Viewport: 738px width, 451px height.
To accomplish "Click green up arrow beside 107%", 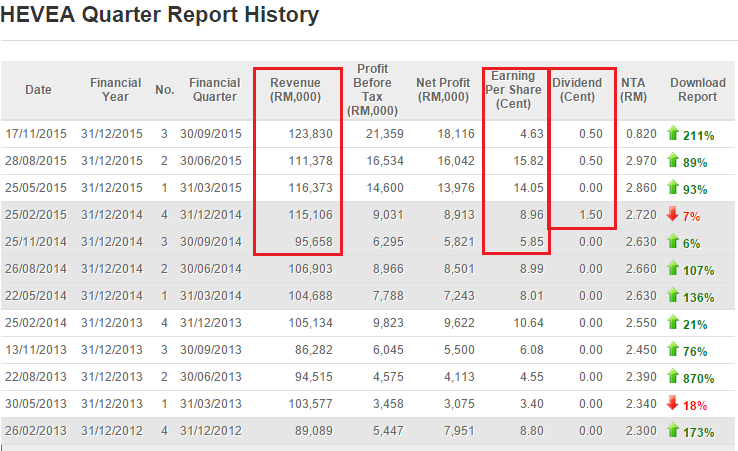I will tap(673, 268).
